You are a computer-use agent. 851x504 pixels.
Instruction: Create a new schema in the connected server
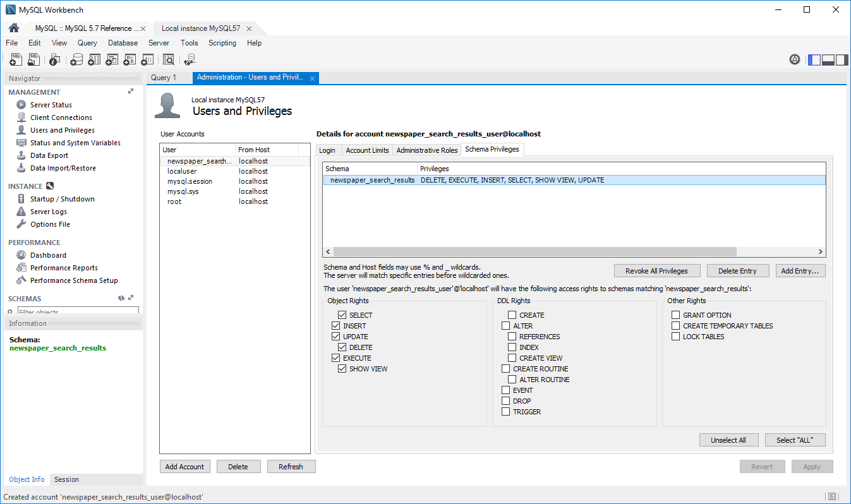[76, 59]
